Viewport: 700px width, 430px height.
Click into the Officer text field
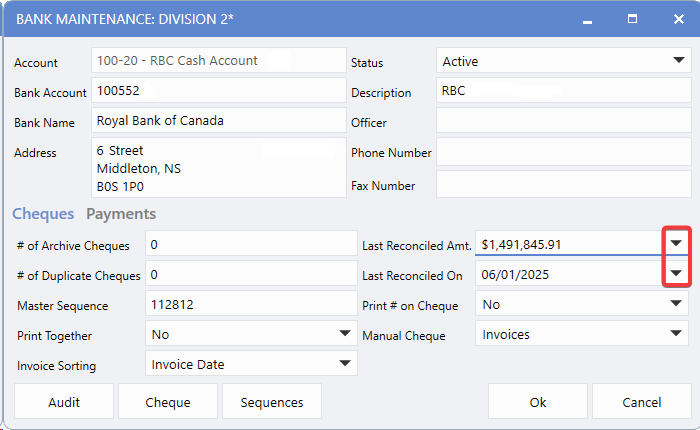pyautogui.click(x=563, y=122)
